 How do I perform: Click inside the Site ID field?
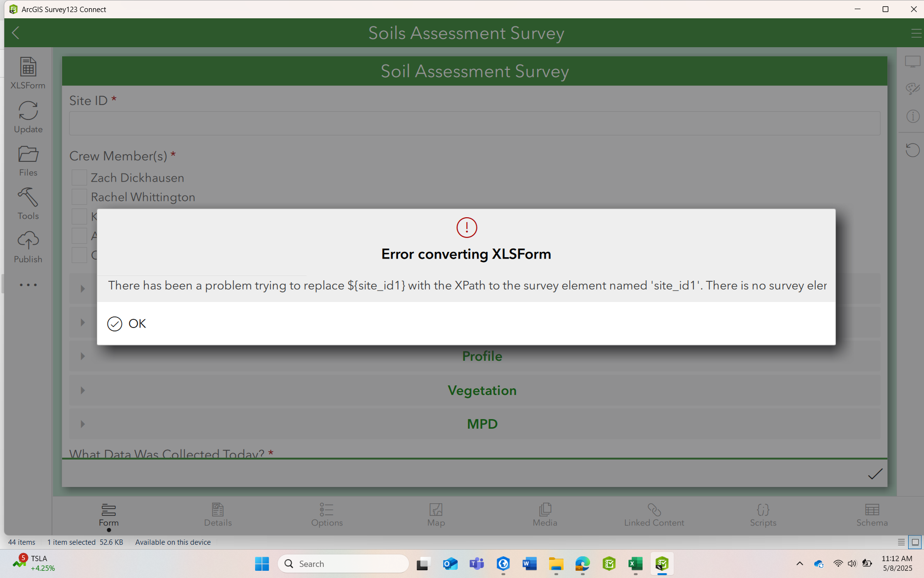pyautogui.click(x=474, y=123)
